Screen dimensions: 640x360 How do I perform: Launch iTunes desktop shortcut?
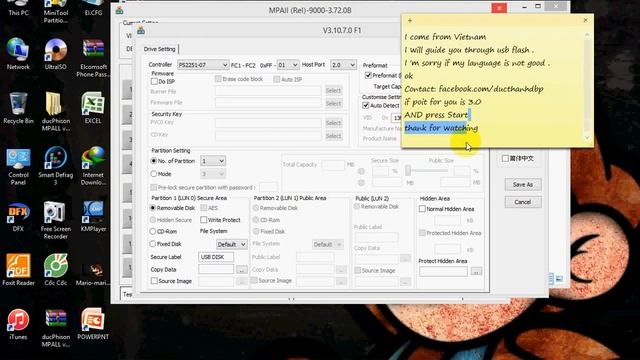tap(18, 324)
